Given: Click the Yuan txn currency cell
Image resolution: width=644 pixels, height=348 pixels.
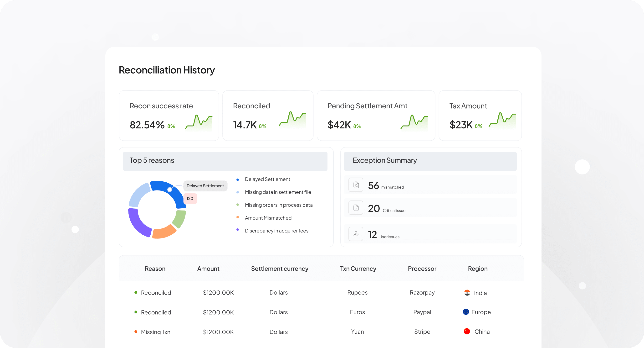Looking at the screenshot, I should coord(357,332).
